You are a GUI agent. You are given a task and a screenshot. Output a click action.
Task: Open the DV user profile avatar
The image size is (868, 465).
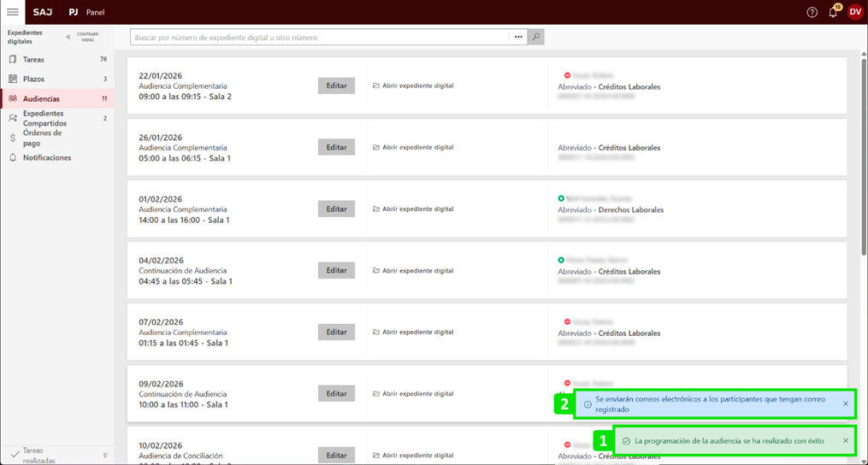pyautogui.click(x=854, y=12)
